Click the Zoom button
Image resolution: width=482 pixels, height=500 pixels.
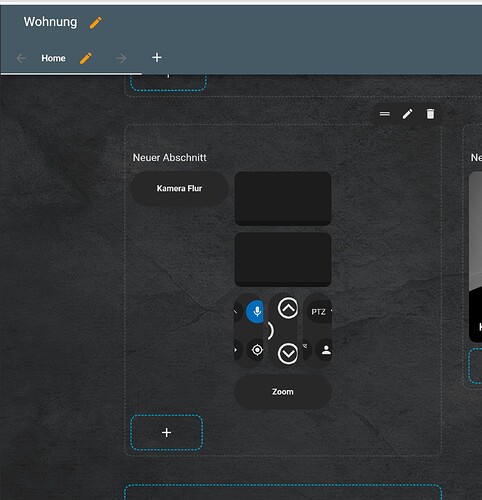coord(283,392)
